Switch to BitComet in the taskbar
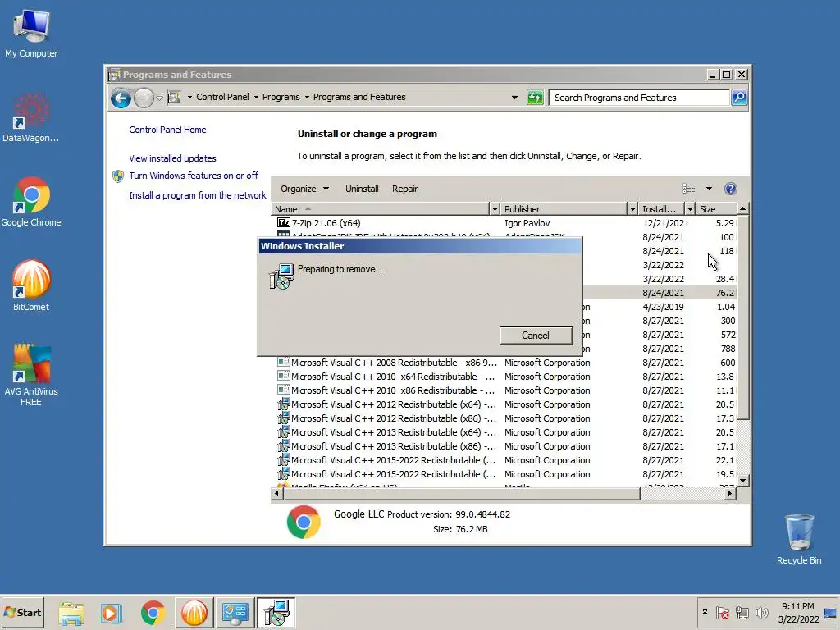This screenshot has height=630, width=840. point(194,613)
